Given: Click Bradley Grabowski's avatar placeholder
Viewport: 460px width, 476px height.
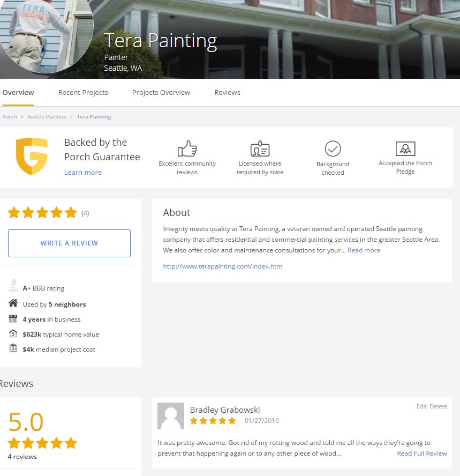Looking at the screenshot, I should coord(171,416).
